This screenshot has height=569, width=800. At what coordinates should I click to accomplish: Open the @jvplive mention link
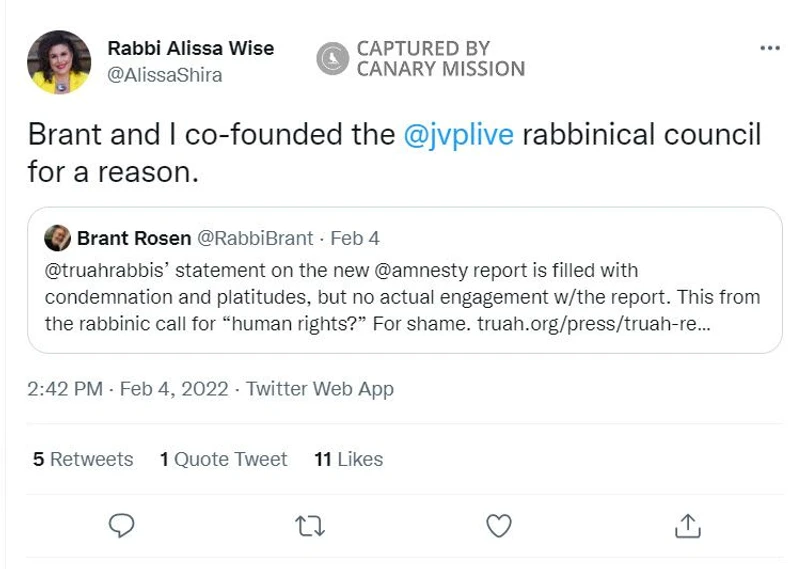[x=458, y=135]
